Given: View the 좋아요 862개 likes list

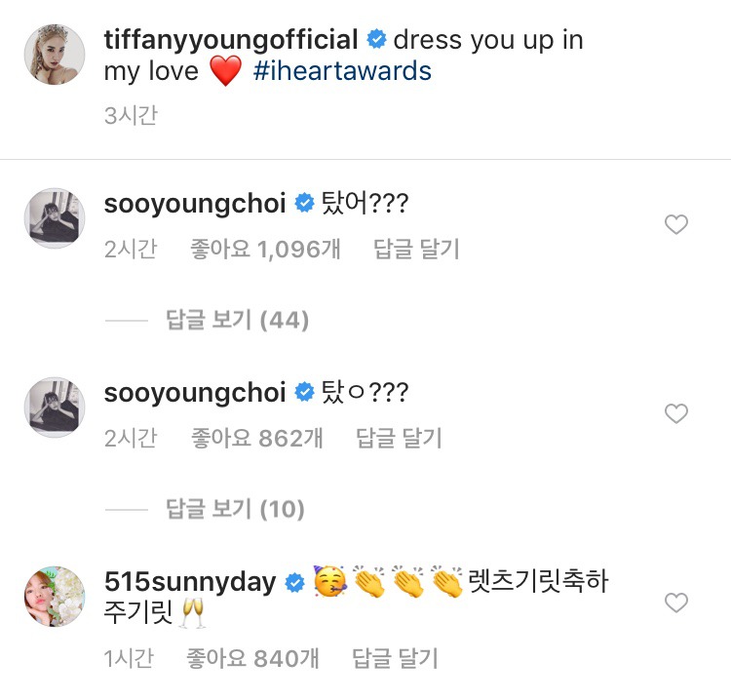Looking at the screenshot, I should [x=257, y=438].
